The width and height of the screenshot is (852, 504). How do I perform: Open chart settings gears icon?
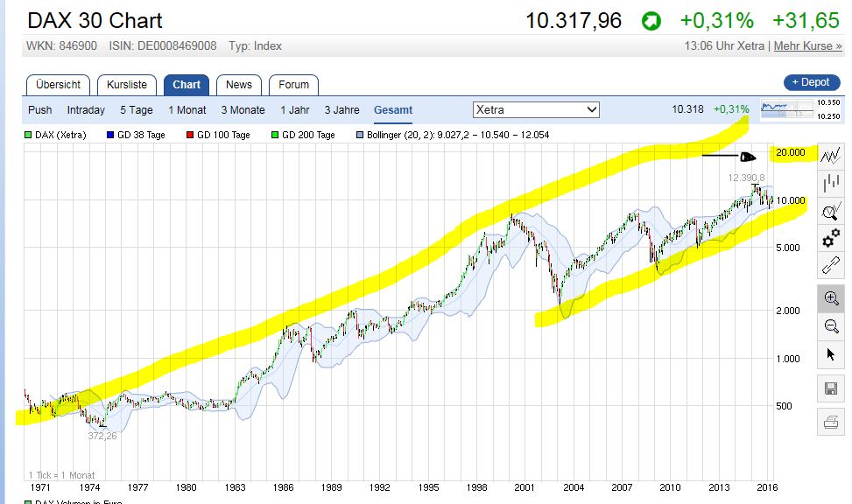tap(831, 240)
